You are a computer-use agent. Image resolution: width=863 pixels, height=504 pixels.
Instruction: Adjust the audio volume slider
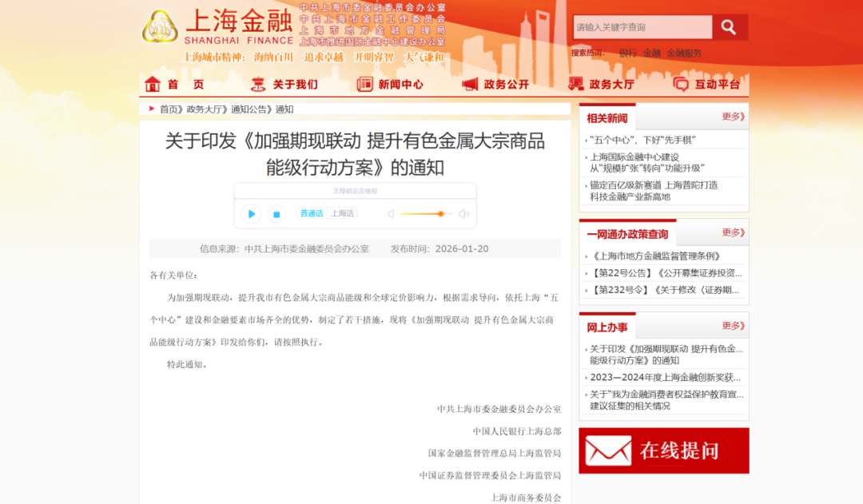427,213
